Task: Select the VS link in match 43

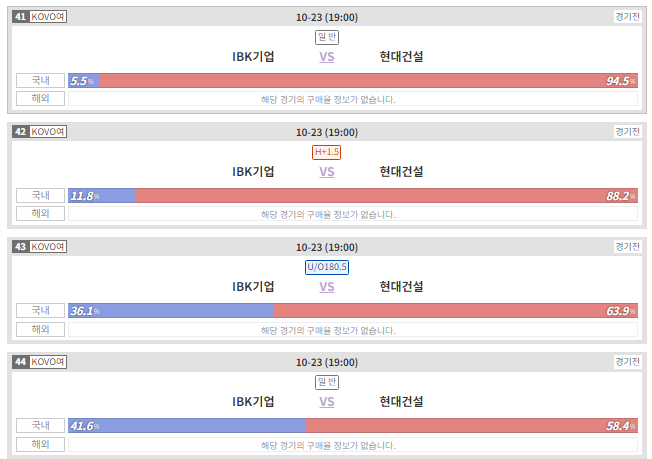Action: coord(326,287)
